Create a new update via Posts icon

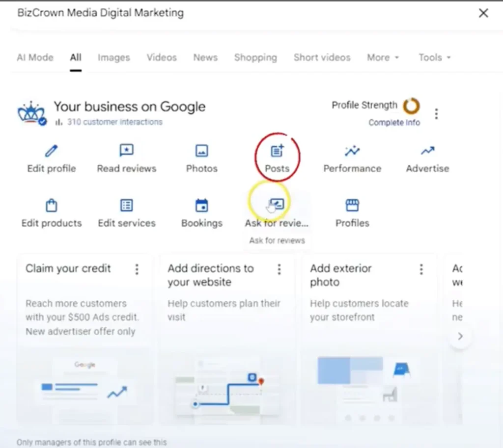pos(277,151)
